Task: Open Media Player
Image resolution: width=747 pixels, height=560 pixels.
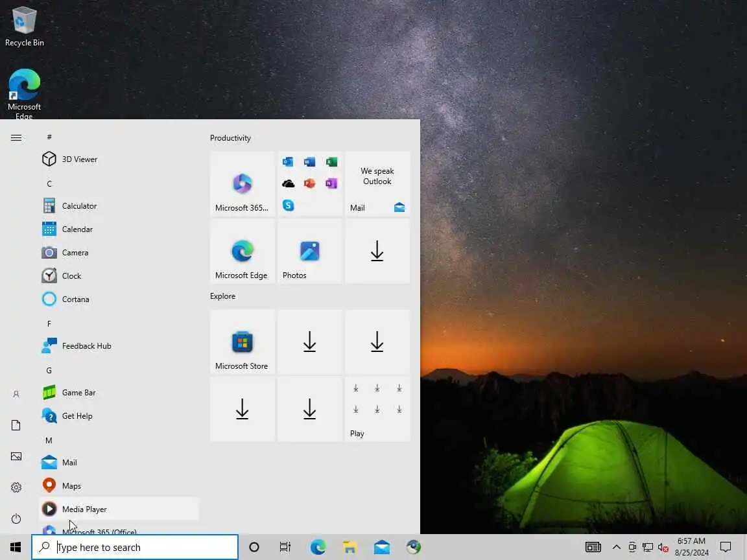Action: pos(119,509)
